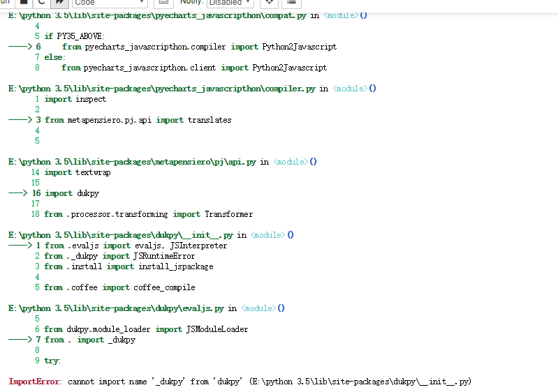Click the line importing from pyecharts_javascripthon.client
Screen dimensions: 558x392
tap(194, 68)
